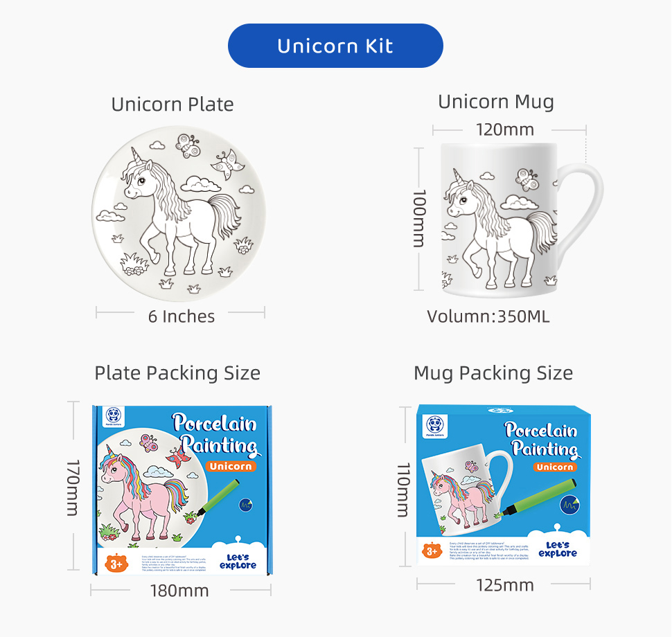The image size is (672, 637).
Task: Click the Let's Explore logo on mug box
Action: [558, 549]
